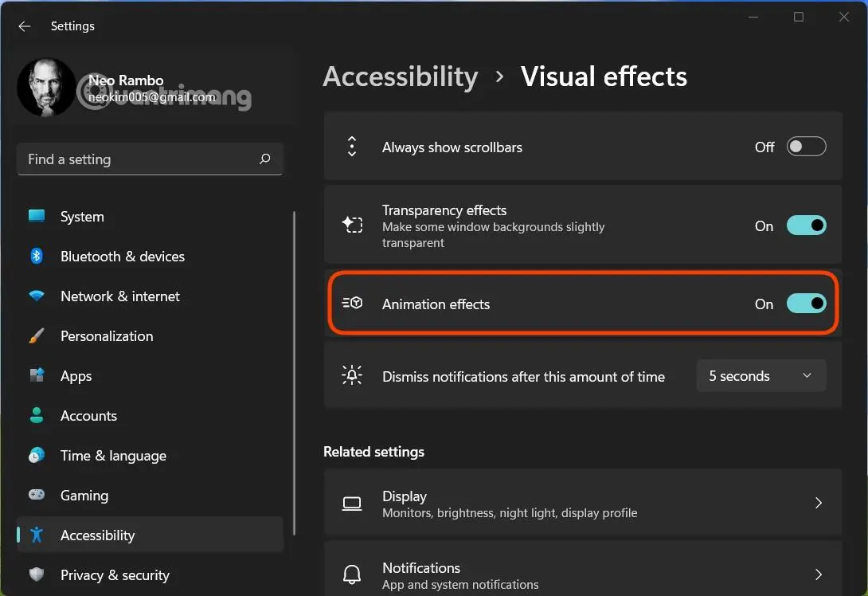Screen dimensions: 868x596
Task: Select Personalization in sidebar
Action: coord(150,336)
